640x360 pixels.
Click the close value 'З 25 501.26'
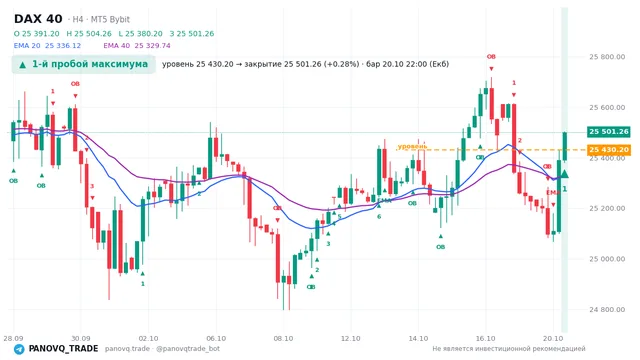(x=192, y=34)
